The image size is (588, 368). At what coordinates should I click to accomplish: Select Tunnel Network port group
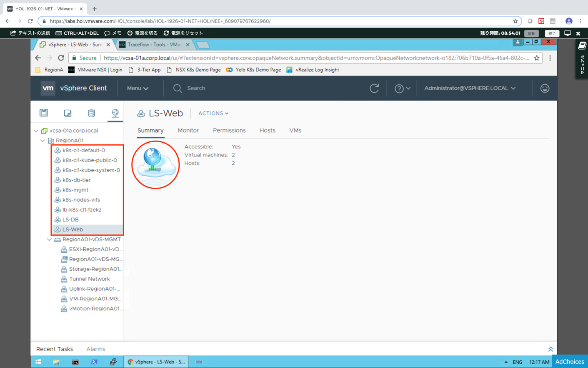[90, 279]
